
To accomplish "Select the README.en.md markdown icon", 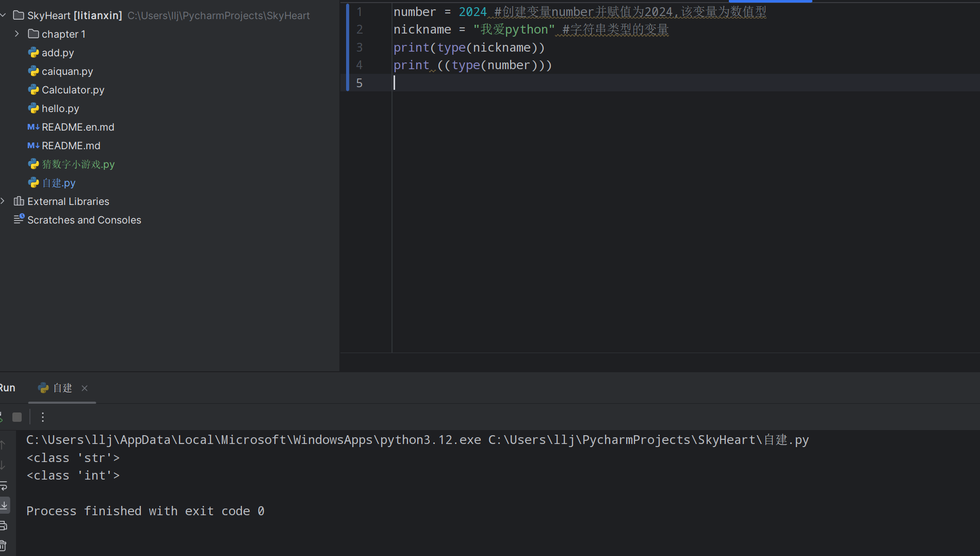I will [x=34, y=127].
